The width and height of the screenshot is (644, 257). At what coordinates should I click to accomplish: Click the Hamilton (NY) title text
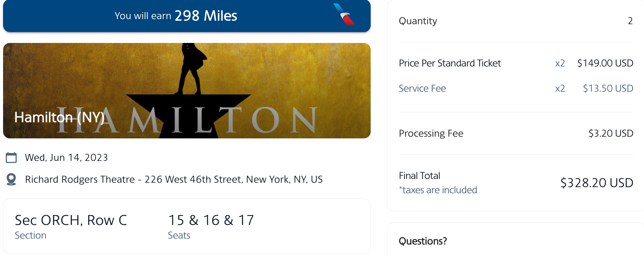59,118
